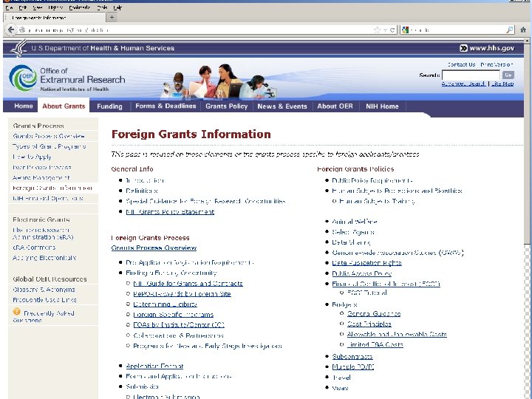This screenshot has height=399, width=532.
Task: Open the address bar history dropdown arrow
Action: (385, 30)
